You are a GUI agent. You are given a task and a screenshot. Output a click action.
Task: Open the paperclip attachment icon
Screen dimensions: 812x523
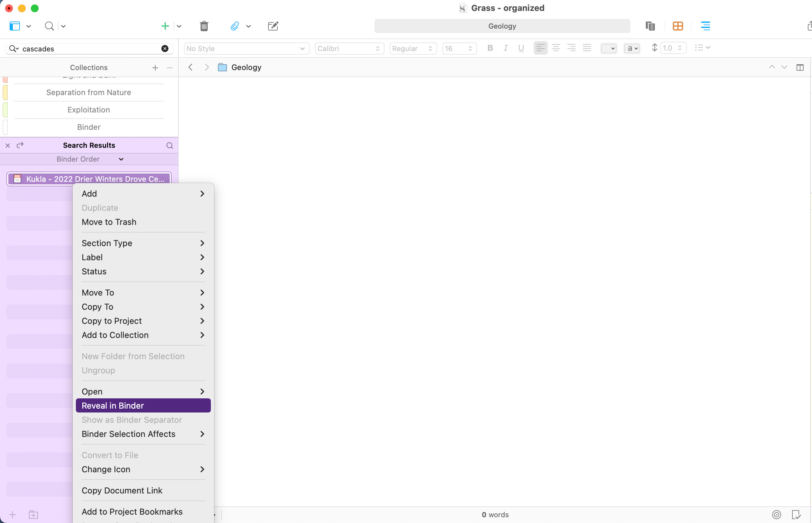click(x=234, y=26)
